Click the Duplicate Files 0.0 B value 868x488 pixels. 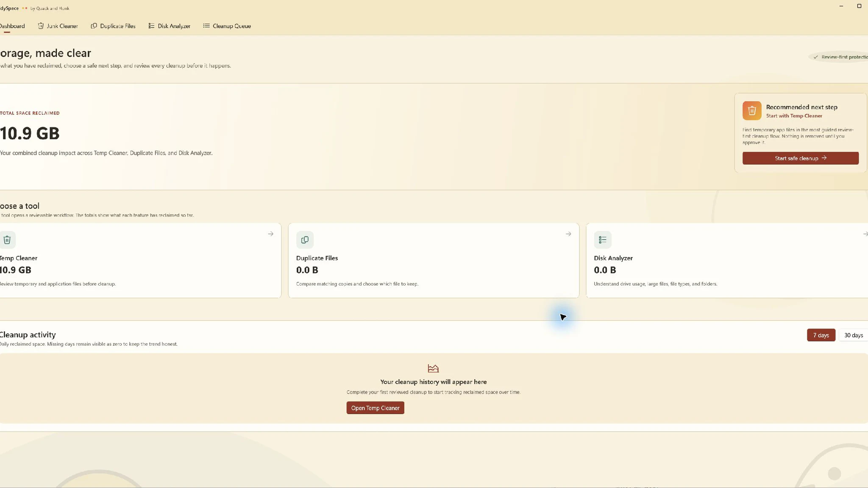click(307, 270)
